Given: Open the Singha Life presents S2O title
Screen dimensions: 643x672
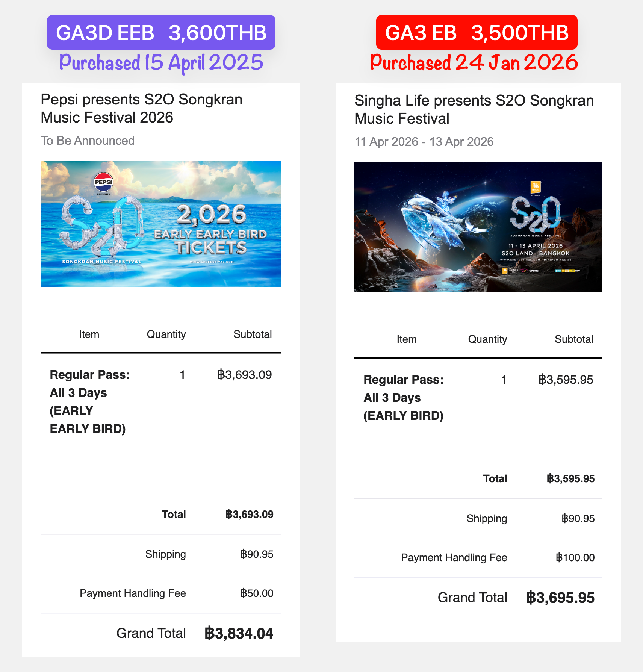Looking at the screenshot, I should point(474,110).
